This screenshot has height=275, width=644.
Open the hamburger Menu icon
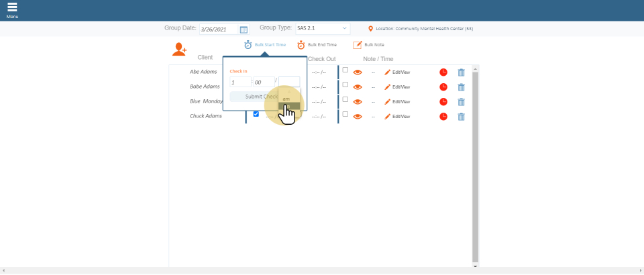pyautogui.click(x=12, y=7)
